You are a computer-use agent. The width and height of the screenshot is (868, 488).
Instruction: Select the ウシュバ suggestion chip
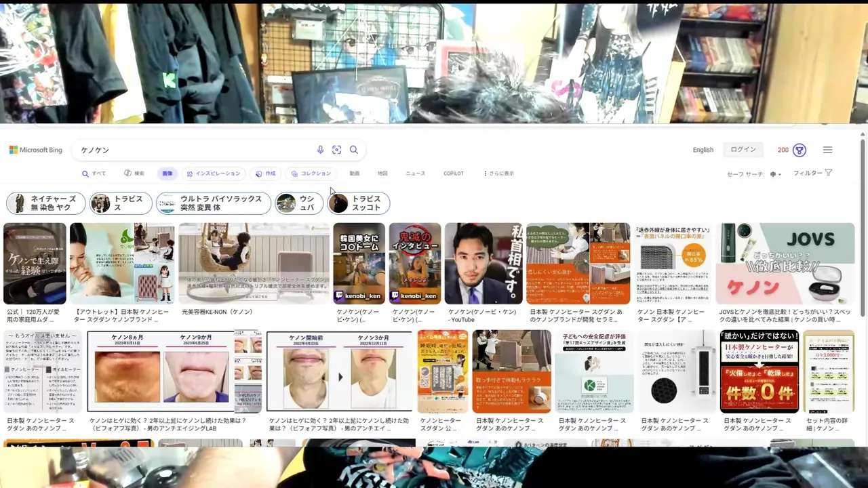(x=299, y=203)
